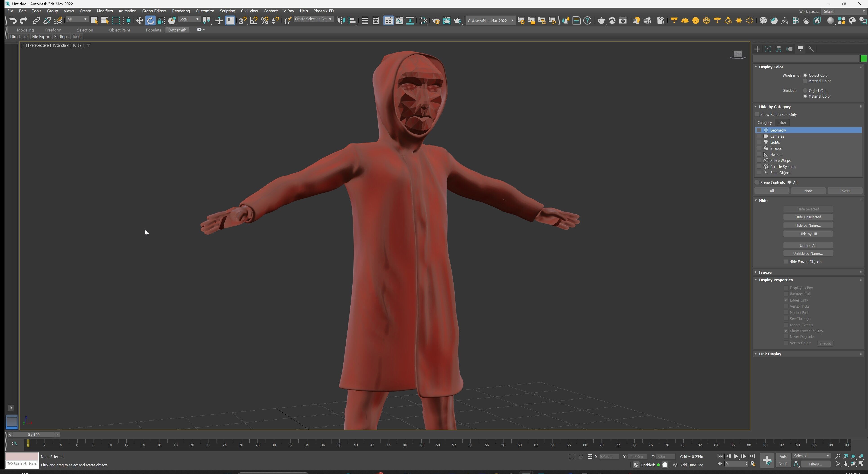Check the Show Renderable Only checkbox

coord(757,114)
